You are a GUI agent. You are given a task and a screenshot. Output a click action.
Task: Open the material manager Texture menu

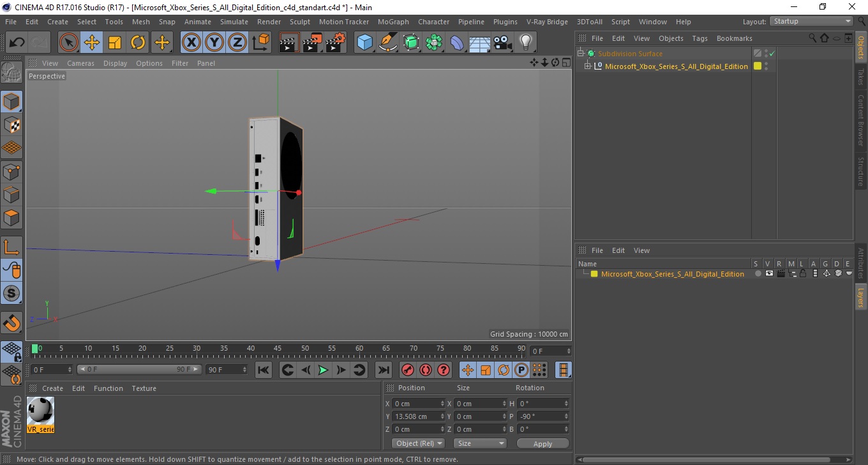pos(144,388)
